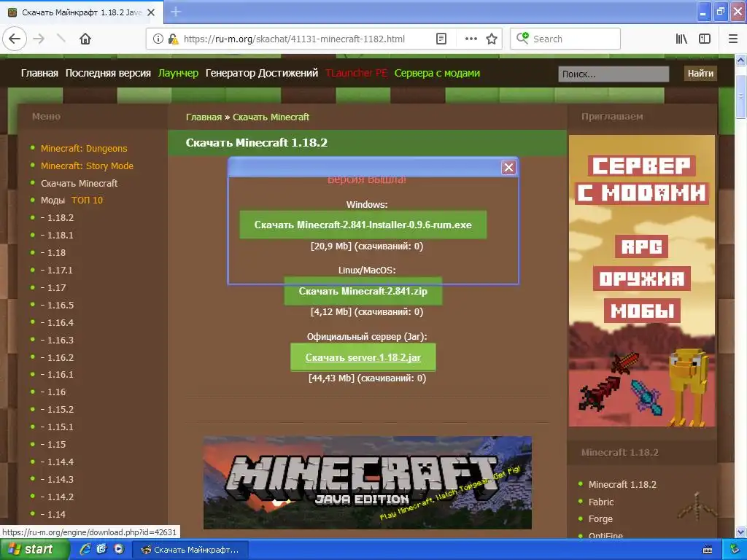Open Сервера с модами menu item

point(437,74)
